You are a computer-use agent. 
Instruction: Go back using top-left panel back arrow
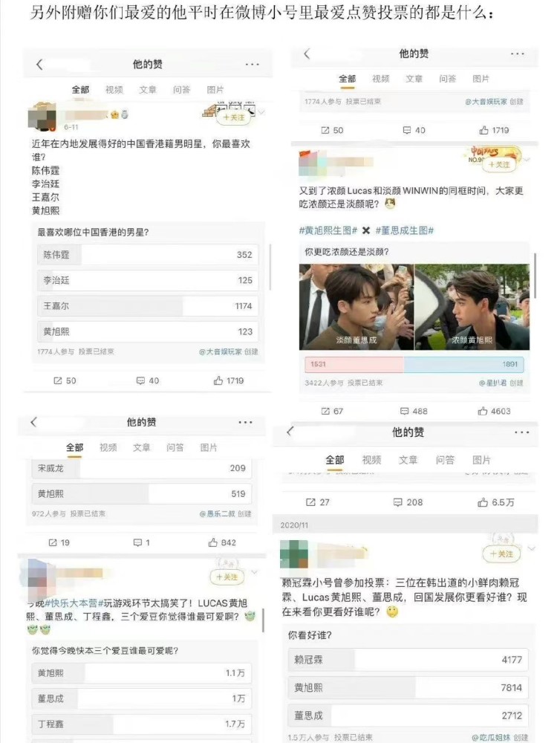click(39, 65)
